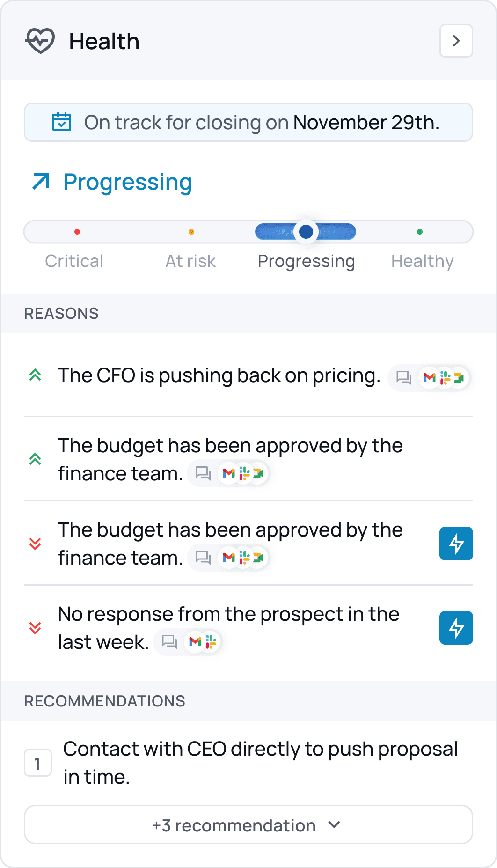Open comments for CFO pricing reason
The image size is (497, 868).
coord(403,377)
